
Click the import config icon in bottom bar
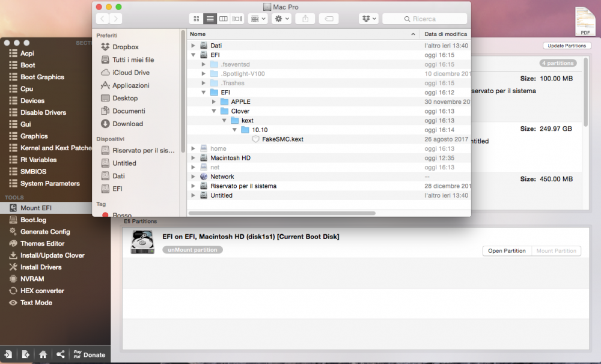click(8, 354)
